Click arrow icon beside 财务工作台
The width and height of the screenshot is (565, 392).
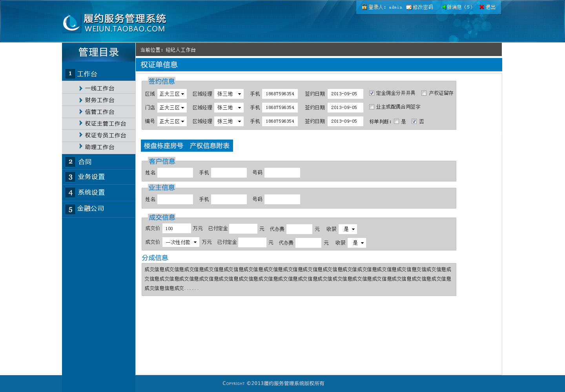point(80,100)
